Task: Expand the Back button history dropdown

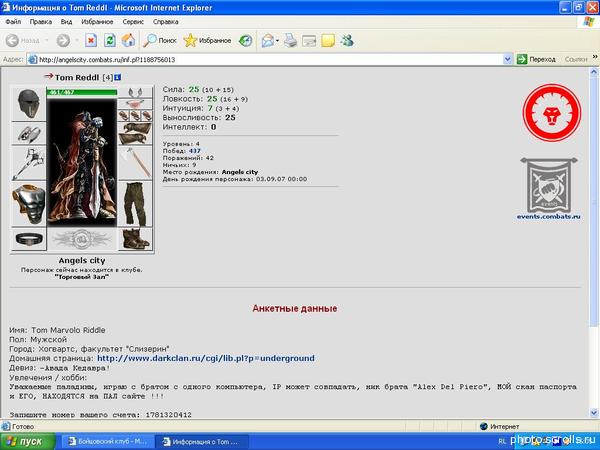Action: coord(47,40)
